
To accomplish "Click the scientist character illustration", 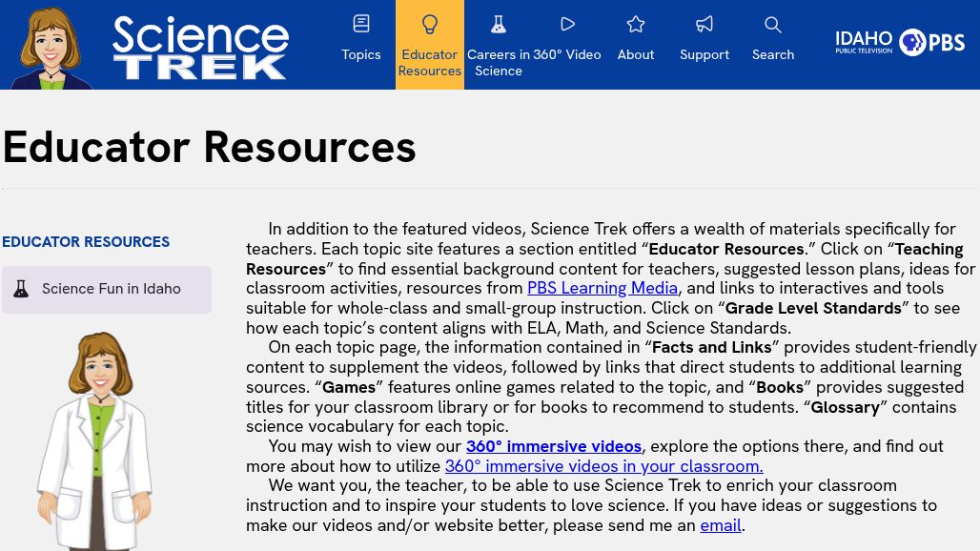I will coord(94,439).
